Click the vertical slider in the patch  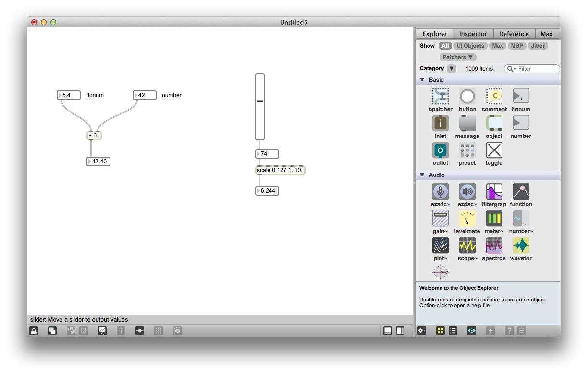[x=259, y=107]
